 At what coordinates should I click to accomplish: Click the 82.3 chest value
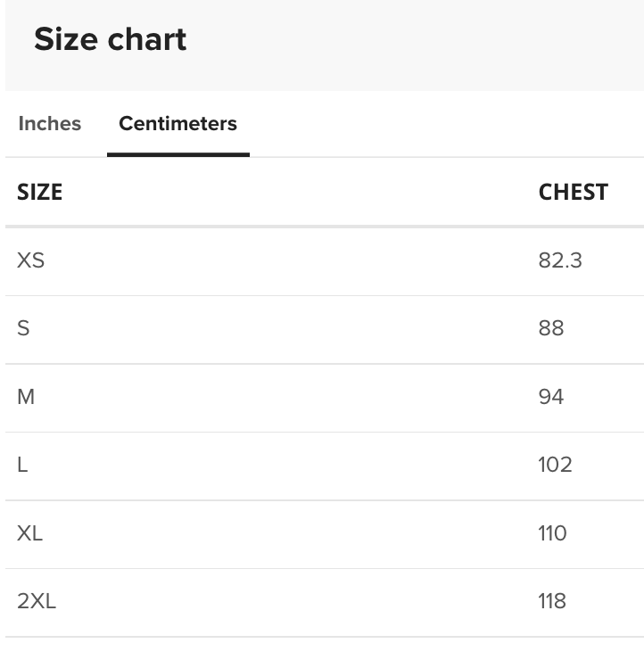pyautogui.click(x=560, y=260)
